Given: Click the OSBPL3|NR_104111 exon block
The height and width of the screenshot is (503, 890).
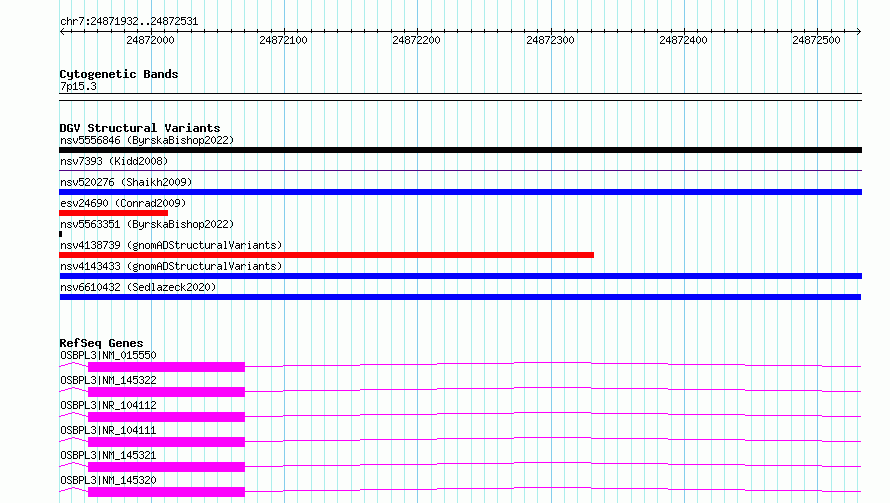Looking at the screenshot, I should point(166,442).
